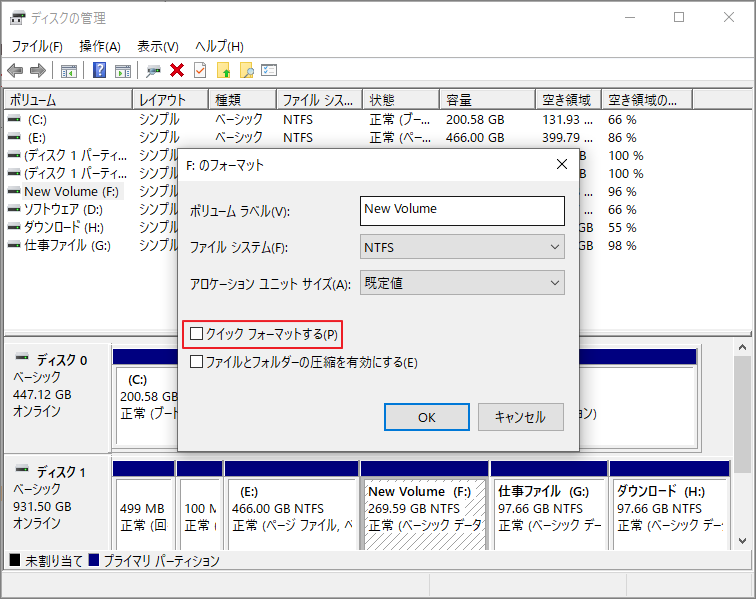Viewport: 756px width, 599px height.
Task: Click the forward arrow toolbar icon
Action: click(37, 70)
